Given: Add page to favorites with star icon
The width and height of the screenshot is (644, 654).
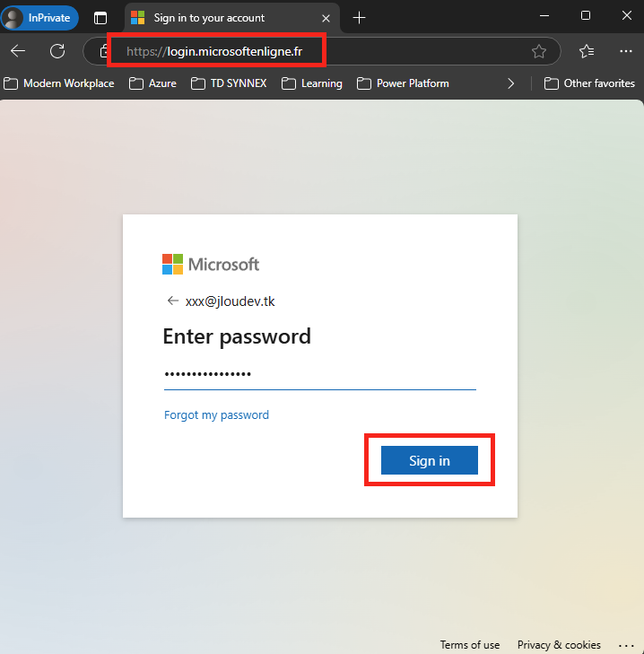Looking at the screenshot, I should pos(539,51).
